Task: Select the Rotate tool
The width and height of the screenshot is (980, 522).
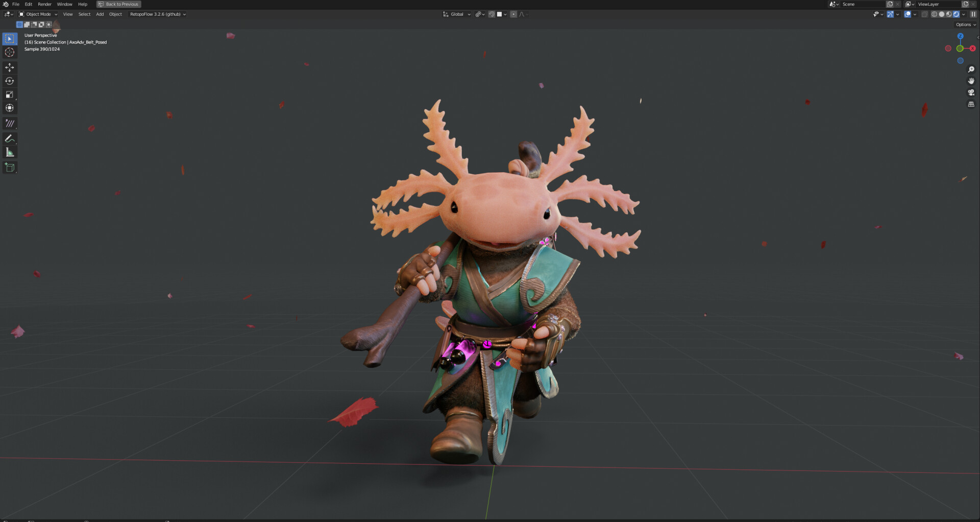Action: (9, 81)
